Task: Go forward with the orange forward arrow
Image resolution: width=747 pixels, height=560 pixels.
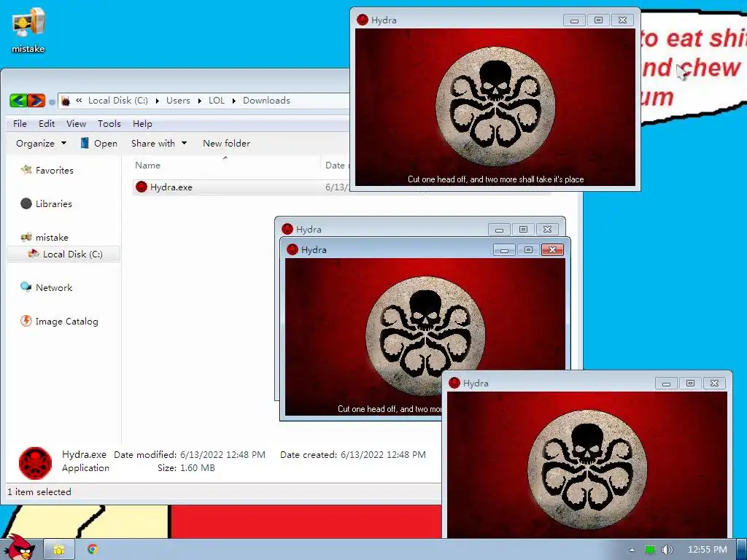Action: point(36,101)
